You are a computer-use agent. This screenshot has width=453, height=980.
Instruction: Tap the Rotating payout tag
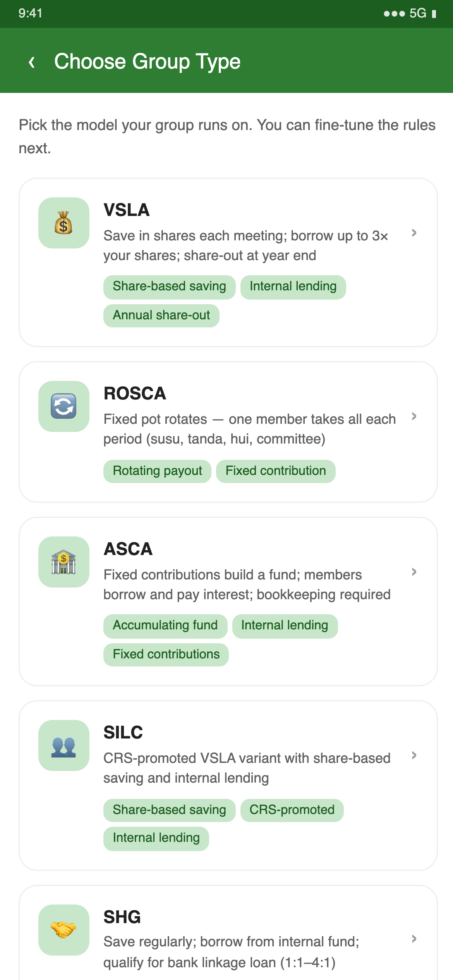click(157, 471)
